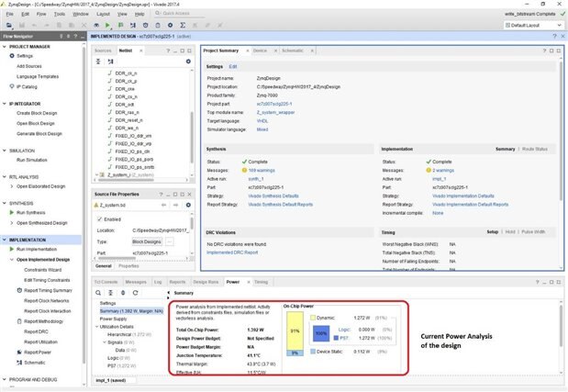The width and height of the screenshot is (568, 392).
Task: Click the Settings gear under Project Manager
Action: coord(11,56)
